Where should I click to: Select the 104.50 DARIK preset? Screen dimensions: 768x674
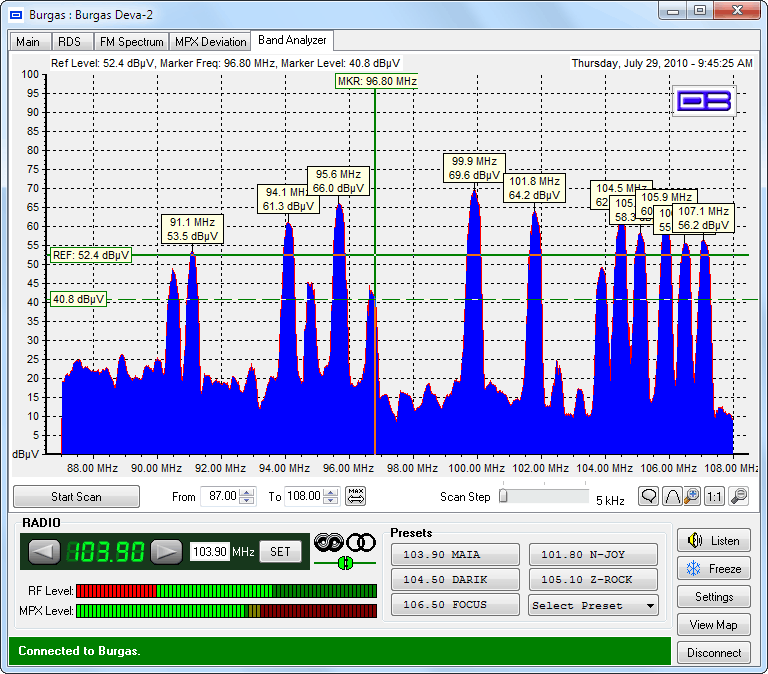pyautogui.click(x=455, y=580)
